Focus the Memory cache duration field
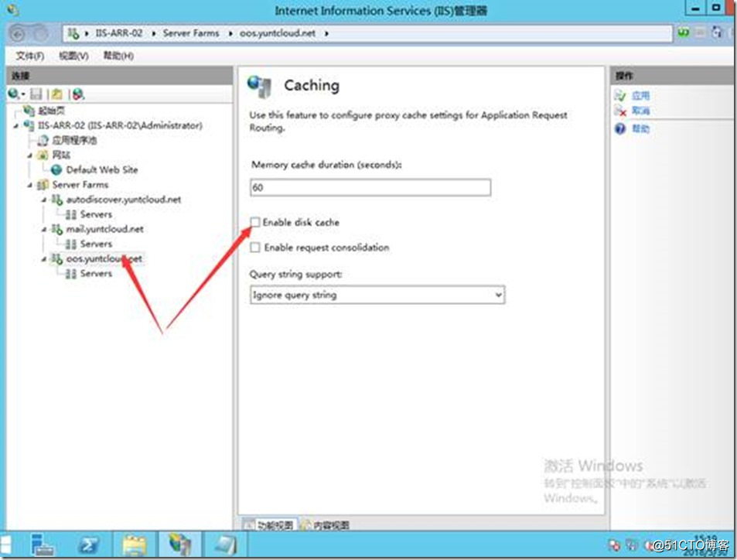737x560 pixels. point(370,187)
